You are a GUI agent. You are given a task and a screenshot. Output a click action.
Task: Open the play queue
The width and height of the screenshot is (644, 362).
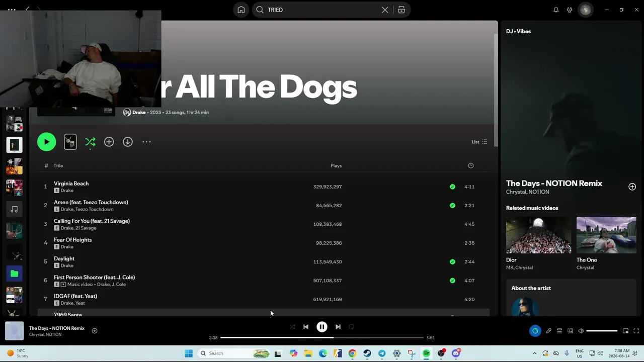559,331
